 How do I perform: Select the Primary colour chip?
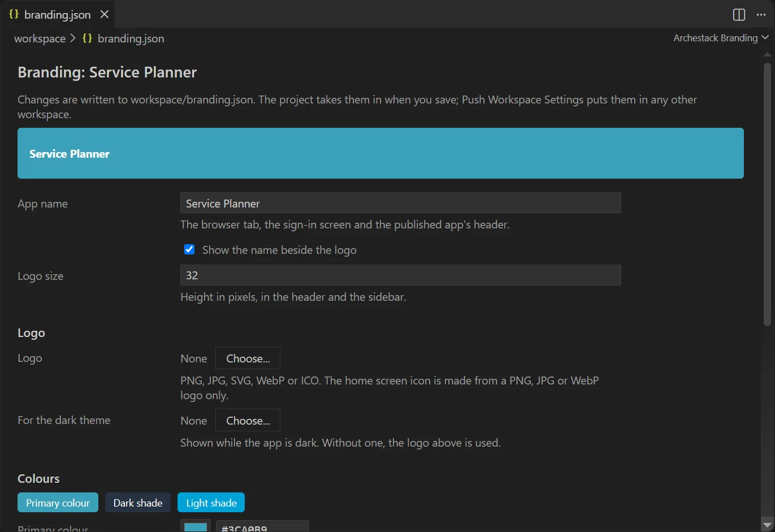(58, 503)
